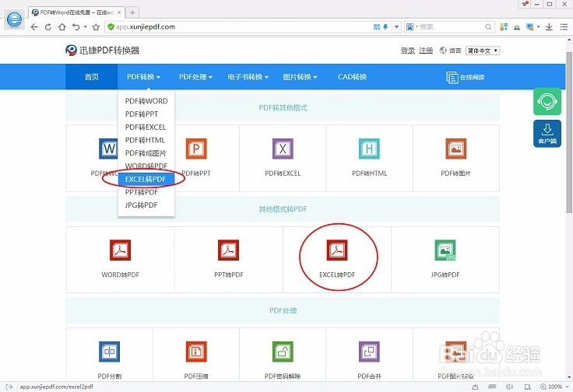Reload the page with refresh icon
Viewport: 573px width, 392px height.
pos(47,27)
